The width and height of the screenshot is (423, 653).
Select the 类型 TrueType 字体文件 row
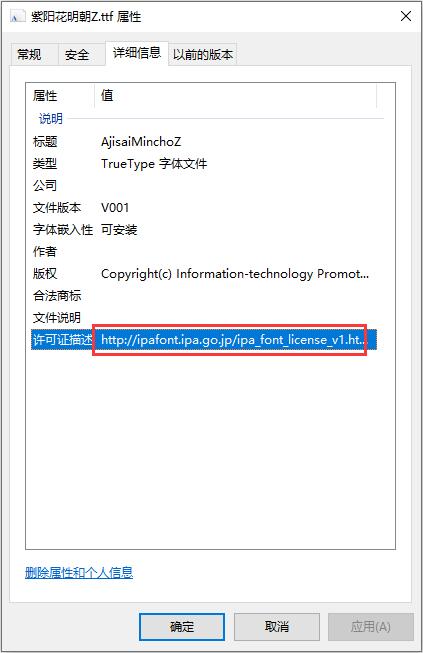pos(204,164)
